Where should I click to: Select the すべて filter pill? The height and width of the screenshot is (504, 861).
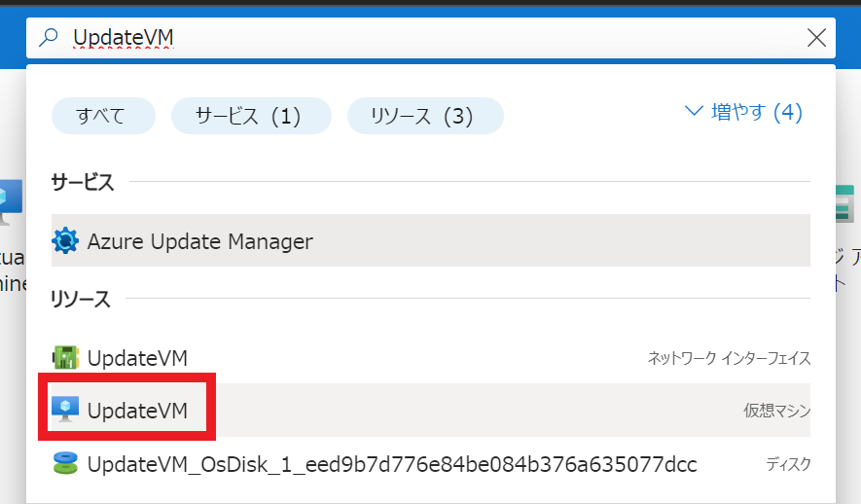(103, 116)
